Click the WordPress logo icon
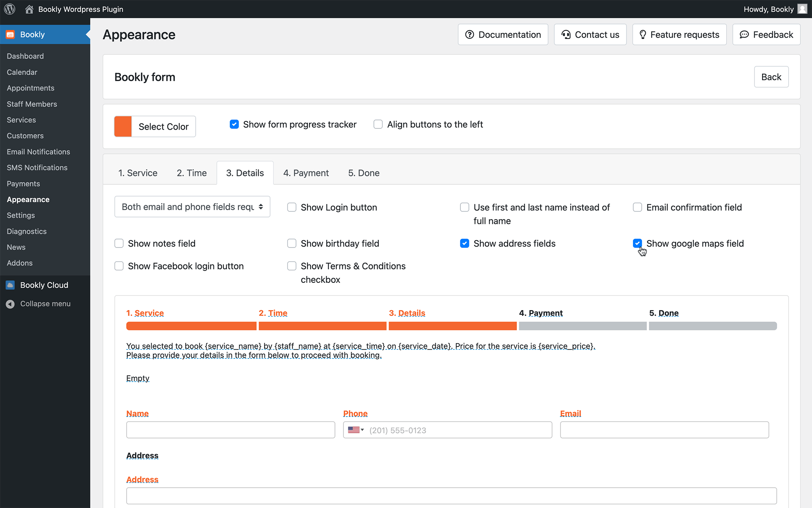This screenshot has height=508, width=812. point(10,9)
